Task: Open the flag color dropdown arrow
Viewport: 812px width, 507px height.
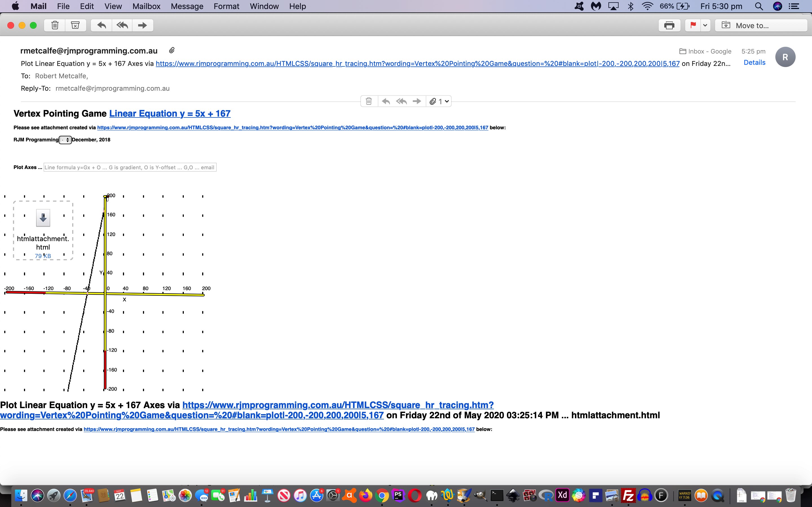Action: [705, 25]
